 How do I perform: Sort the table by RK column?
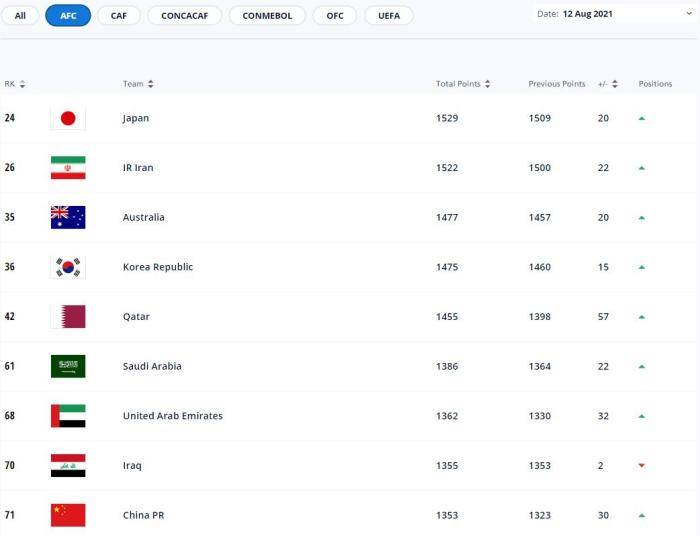pos(15,84)
